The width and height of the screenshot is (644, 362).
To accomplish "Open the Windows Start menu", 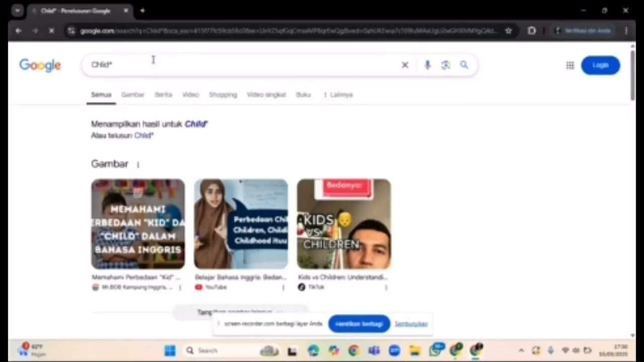I will 170,350.
